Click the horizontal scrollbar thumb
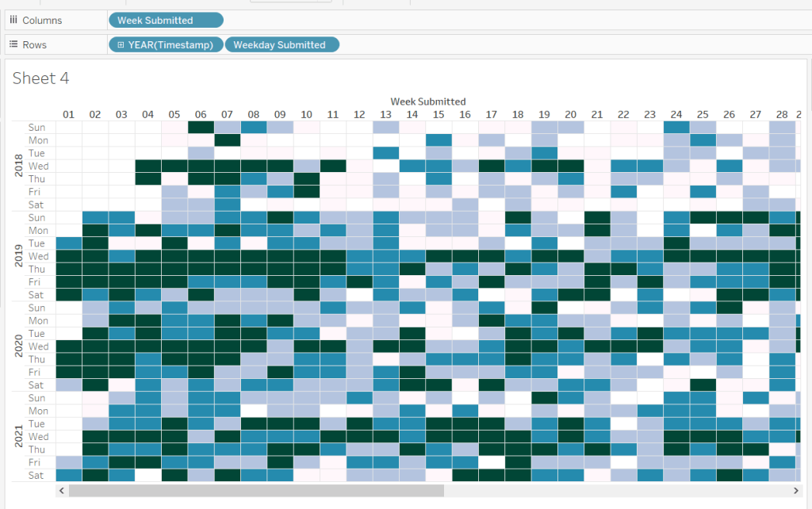This screenshot has width=812, height=509. tap(255, 491)
